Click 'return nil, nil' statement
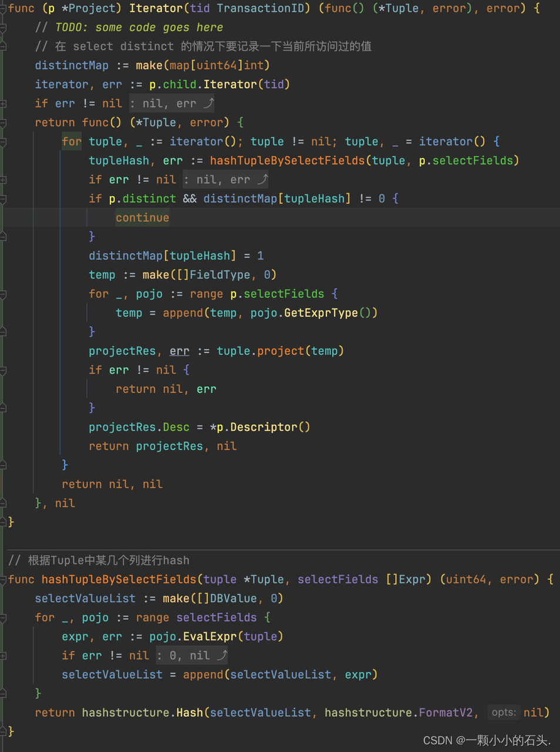The height and width of the screenshot is (752, 560). pyautogui.click(x=112, y=484)
